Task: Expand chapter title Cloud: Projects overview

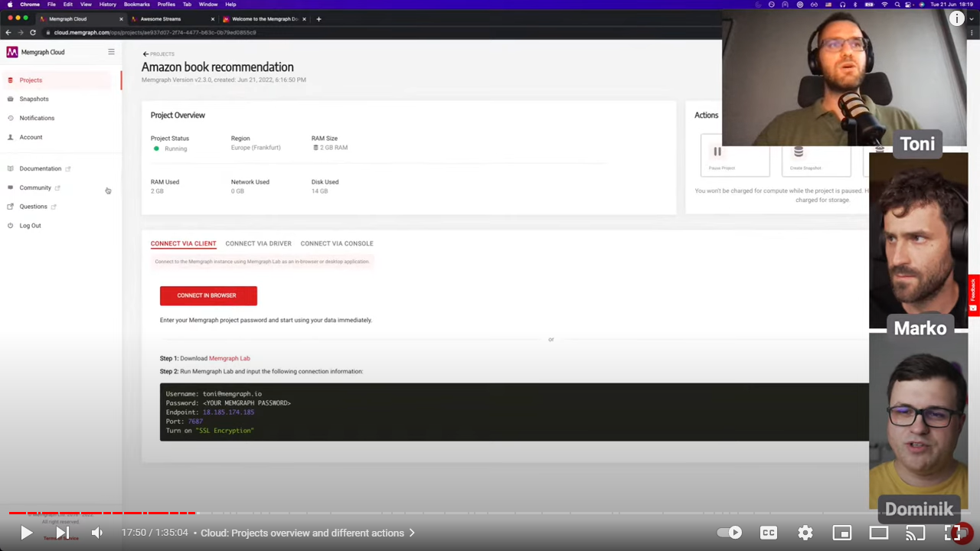Action: click(307, 533)
